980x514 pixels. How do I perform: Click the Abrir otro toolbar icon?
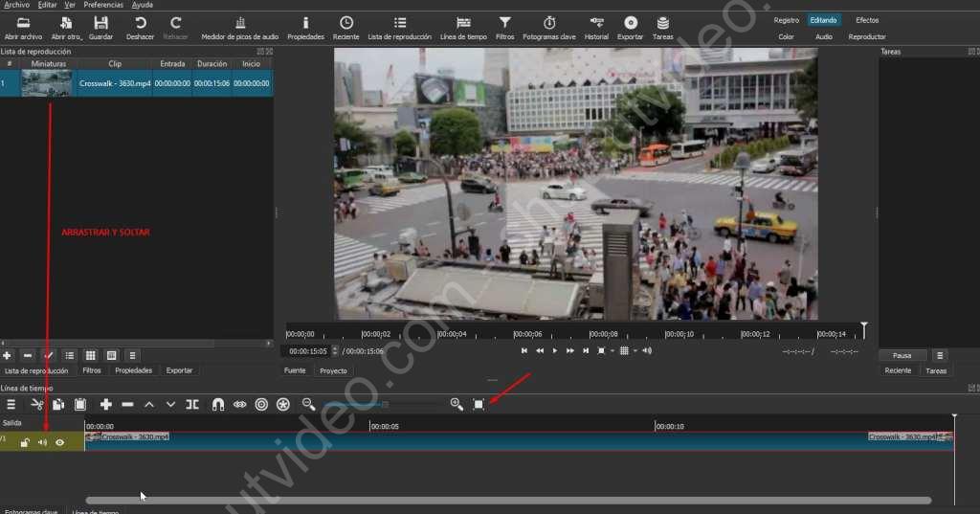[x=66, y=28]
